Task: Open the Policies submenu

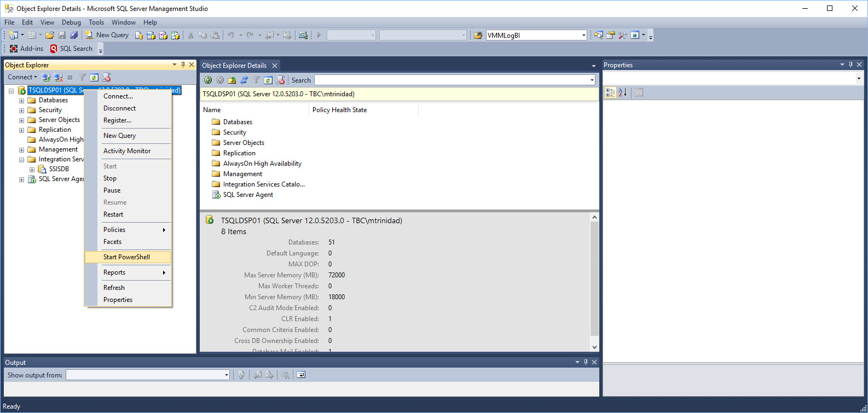Action: pyautogui.click(x=128, y=230)
